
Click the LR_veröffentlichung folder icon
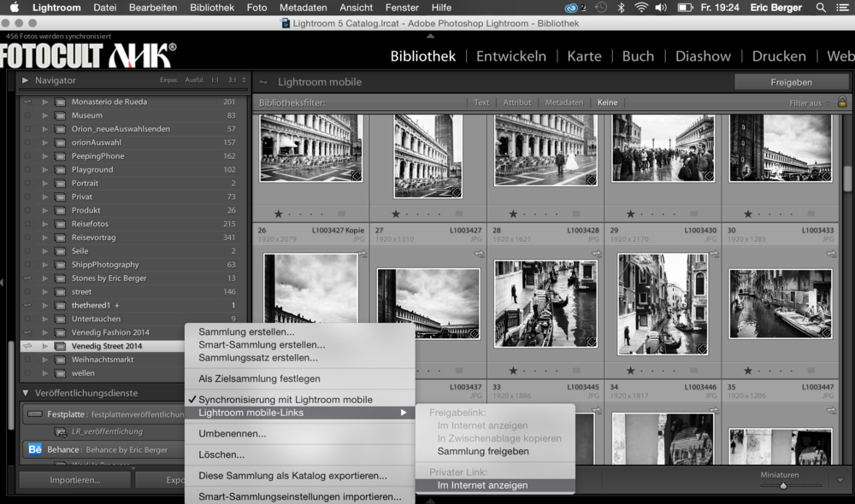tap(61, 432)
